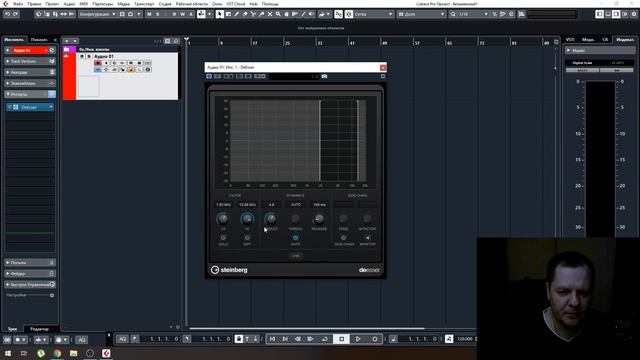
Task: Redo the action in toolbar
Action: [16, 14]
